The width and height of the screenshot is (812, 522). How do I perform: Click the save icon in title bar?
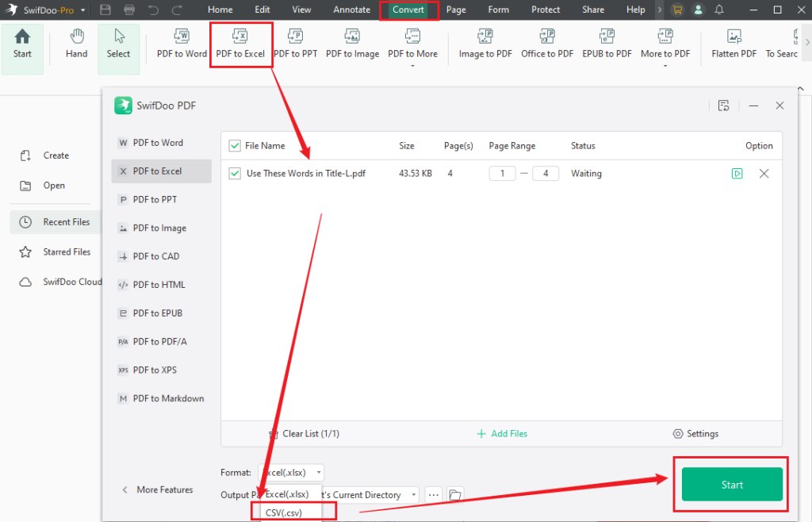pos(105,10)
